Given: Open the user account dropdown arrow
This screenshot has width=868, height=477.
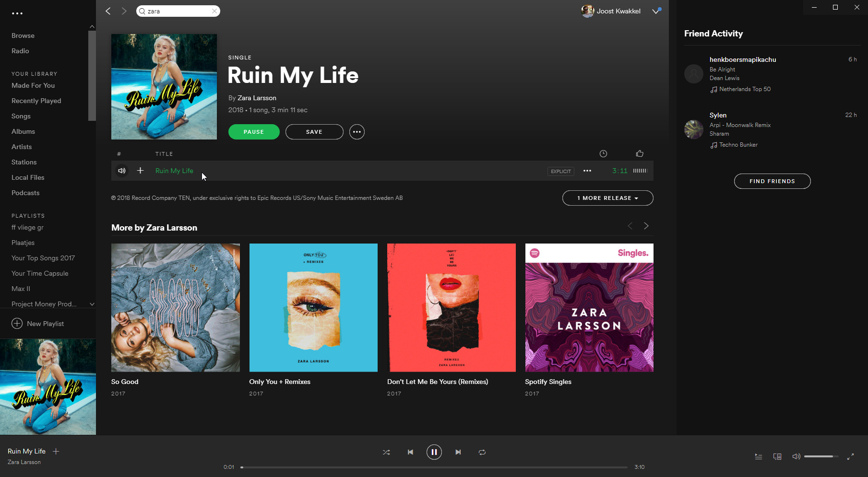Looking at the screenshot, I should click(656, 11).
